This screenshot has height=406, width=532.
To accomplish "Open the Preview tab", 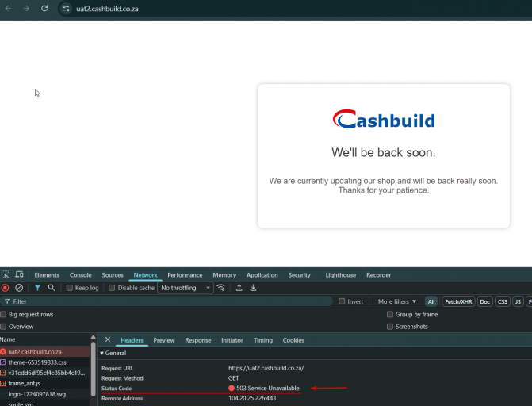I will click(x=164, y=340).
